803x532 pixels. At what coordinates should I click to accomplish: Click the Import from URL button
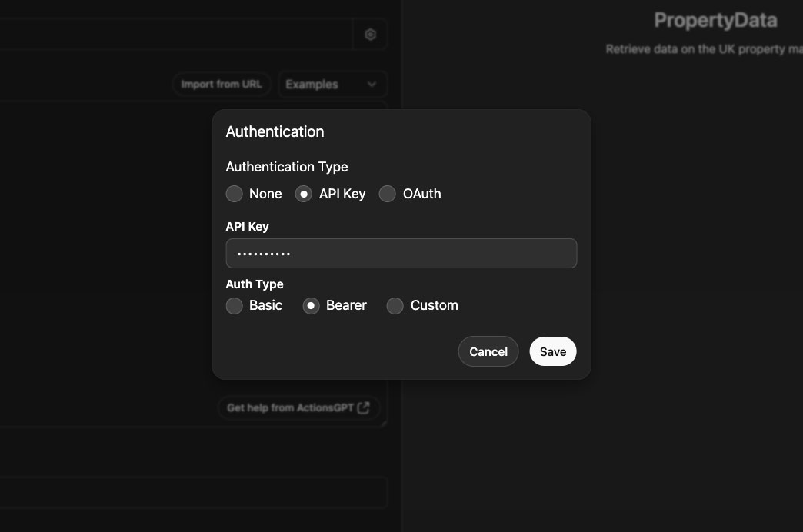pyautogui.click(x=222, y=84)
